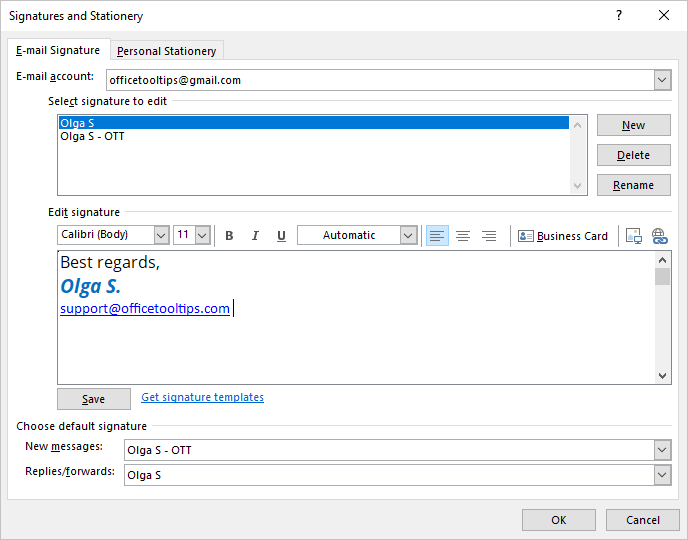Click the E-mail account field text
The height and width of the screenshot is (540, 688).
coord(175,80)
